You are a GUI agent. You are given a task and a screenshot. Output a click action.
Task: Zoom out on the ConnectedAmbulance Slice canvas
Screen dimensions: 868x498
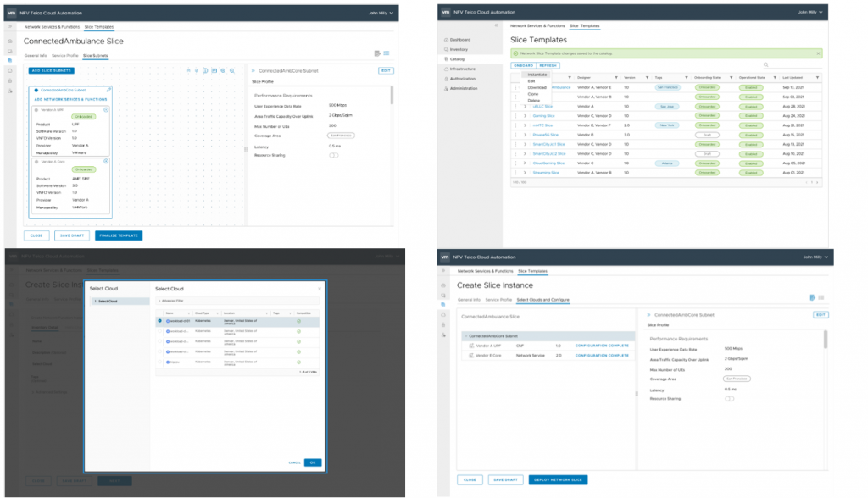click(x=232, y=71)
